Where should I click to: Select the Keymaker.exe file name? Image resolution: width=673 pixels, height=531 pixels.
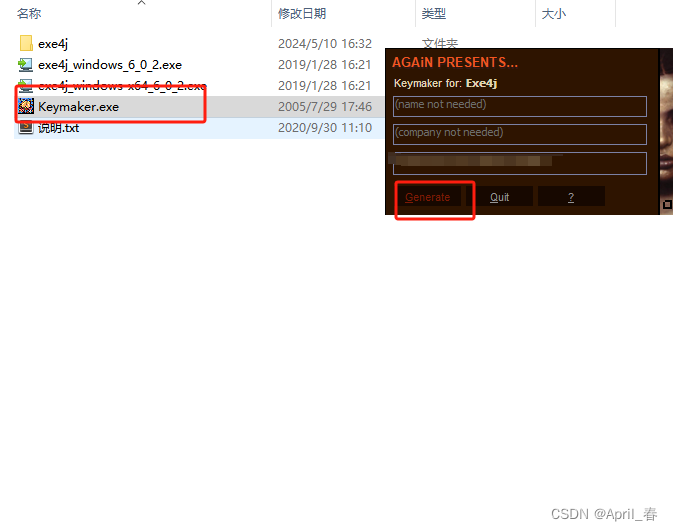tap(79, 106)
